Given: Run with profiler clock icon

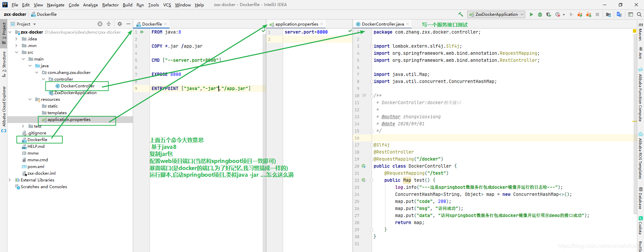Looking at the screenshot, I should click(558, 14).
